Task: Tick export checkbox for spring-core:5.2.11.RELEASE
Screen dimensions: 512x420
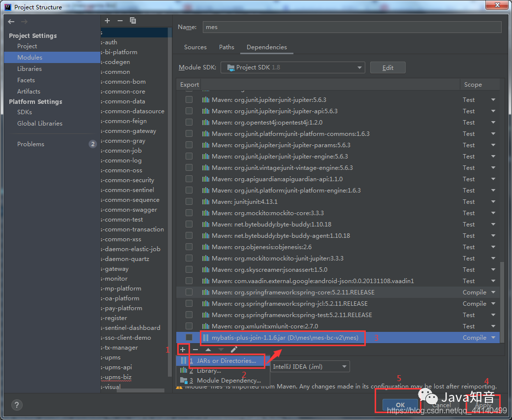Action: click(x=189, y=292)
